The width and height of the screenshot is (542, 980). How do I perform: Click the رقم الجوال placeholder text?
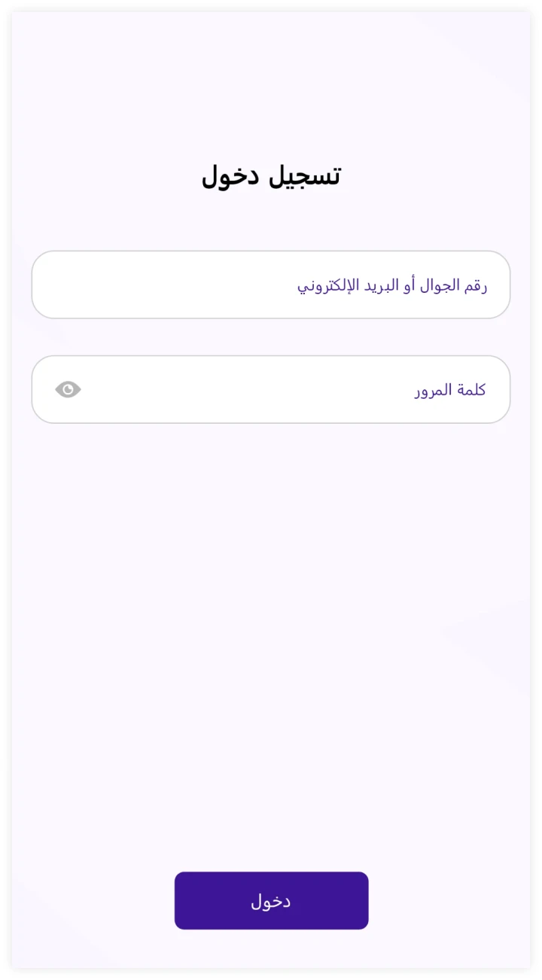coord(392,286)
